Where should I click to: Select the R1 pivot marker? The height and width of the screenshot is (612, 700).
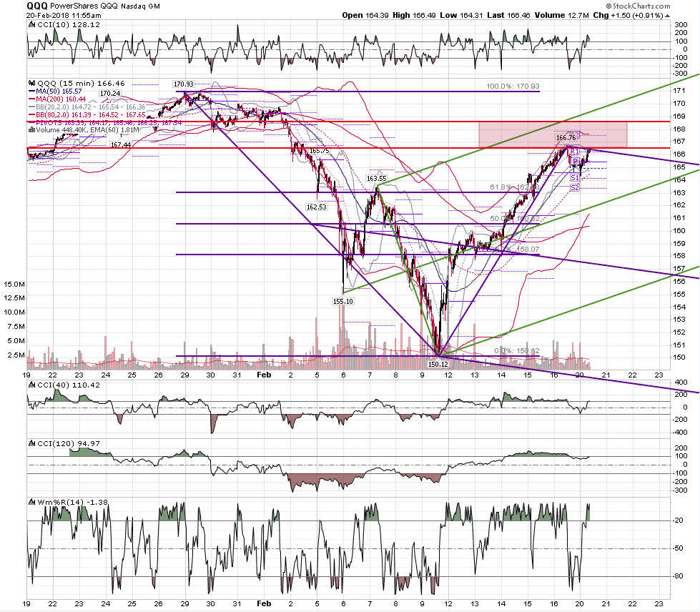pos(575,152)
